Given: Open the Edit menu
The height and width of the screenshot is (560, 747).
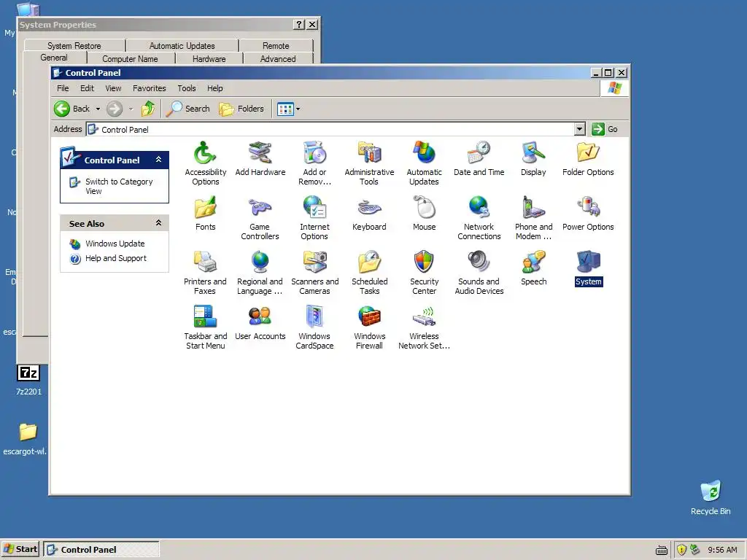Looking at the screenshot, I should 87,88.
